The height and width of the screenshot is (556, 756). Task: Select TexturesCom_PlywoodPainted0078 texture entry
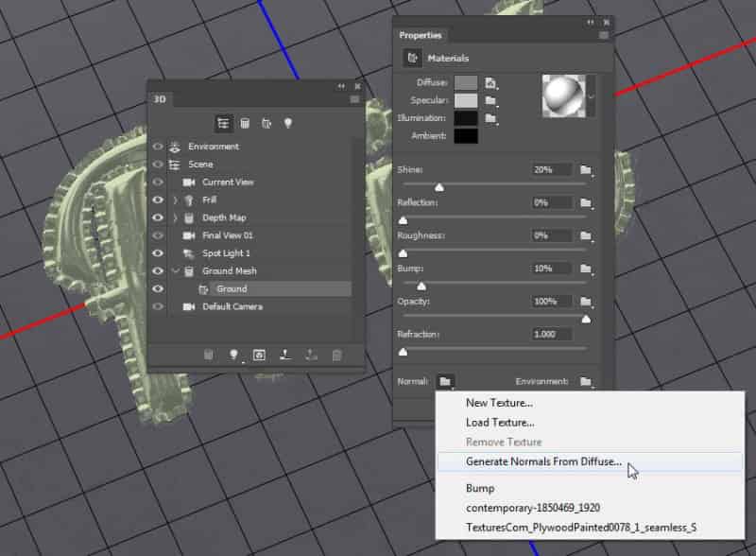pyautogui.click(x=581, y=528)
